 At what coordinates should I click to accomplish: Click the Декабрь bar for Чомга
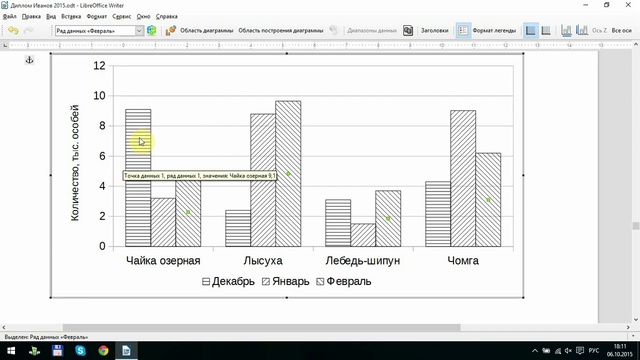pos(438,214)
